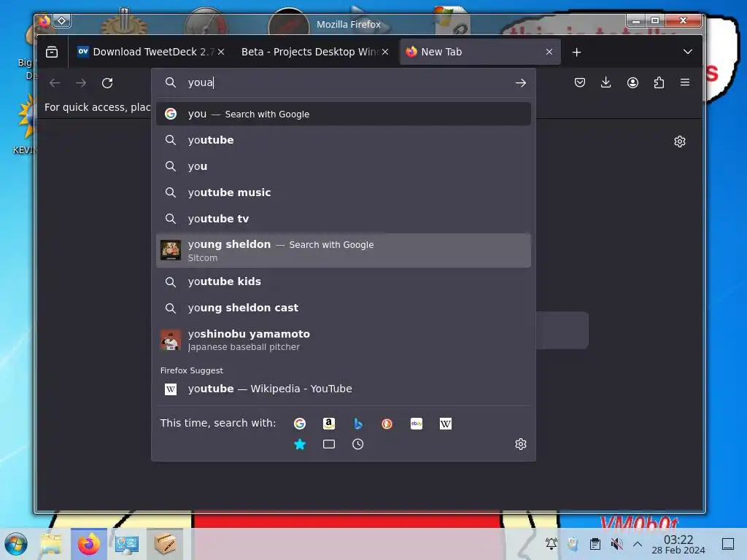Search Bookmarks using the star icon

(300, 444)
